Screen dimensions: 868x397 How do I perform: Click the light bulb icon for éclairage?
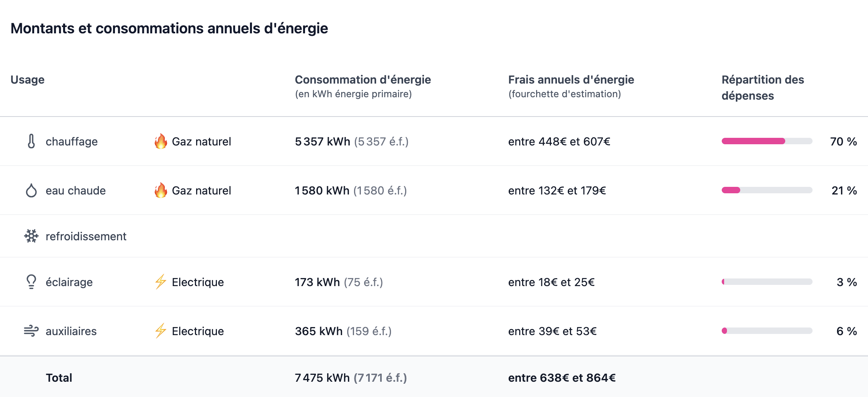tap(31, 282)
